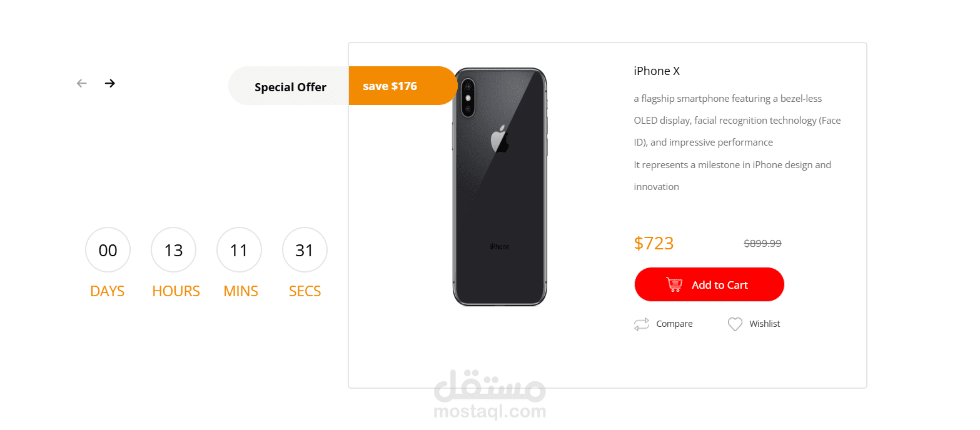Click the $723 sale price

(x=654, y=243)
